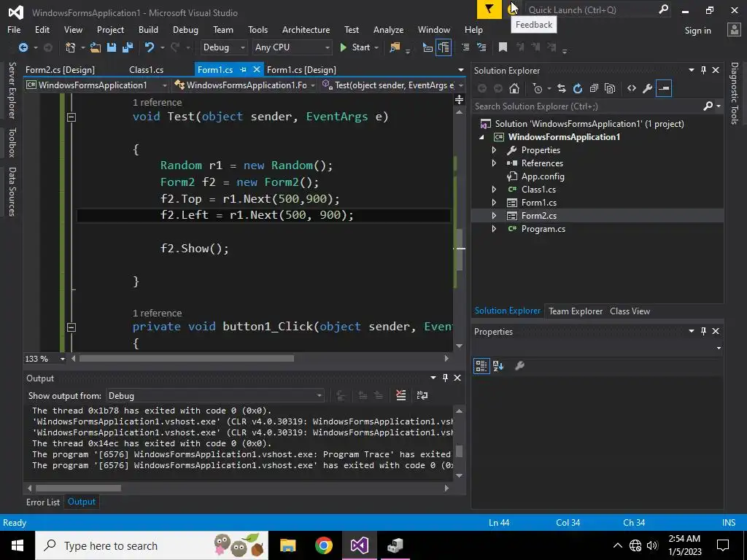Open the Debug menu
Image resolution: width=747 pixels, height=560 pixels.
185,29
